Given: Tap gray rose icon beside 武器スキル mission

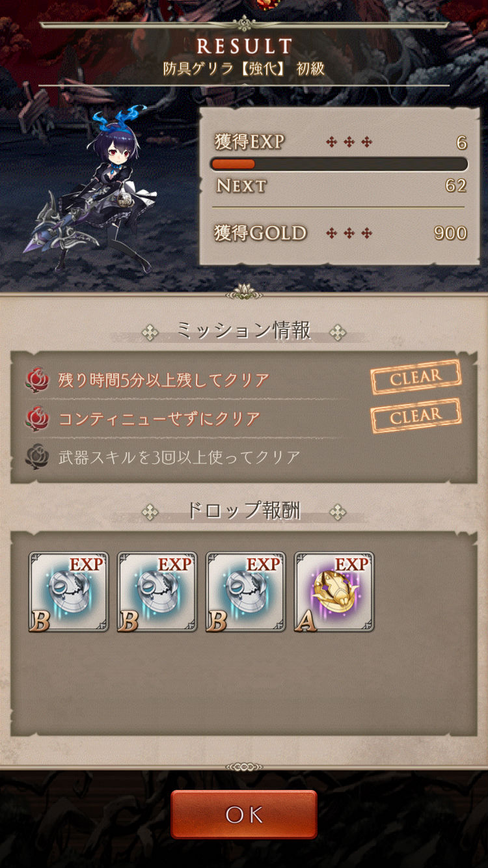Looking at the screenshot, I should pos(37,457).
